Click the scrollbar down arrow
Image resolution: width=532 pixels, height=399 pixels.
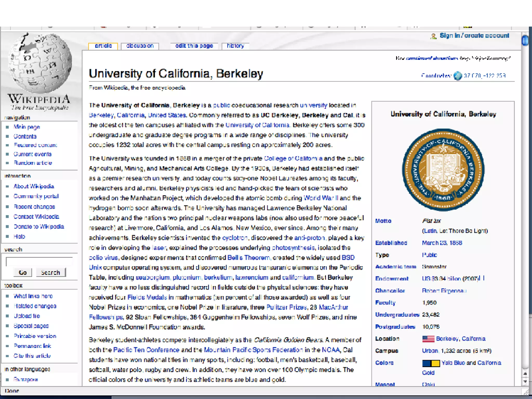click(525, 382)
